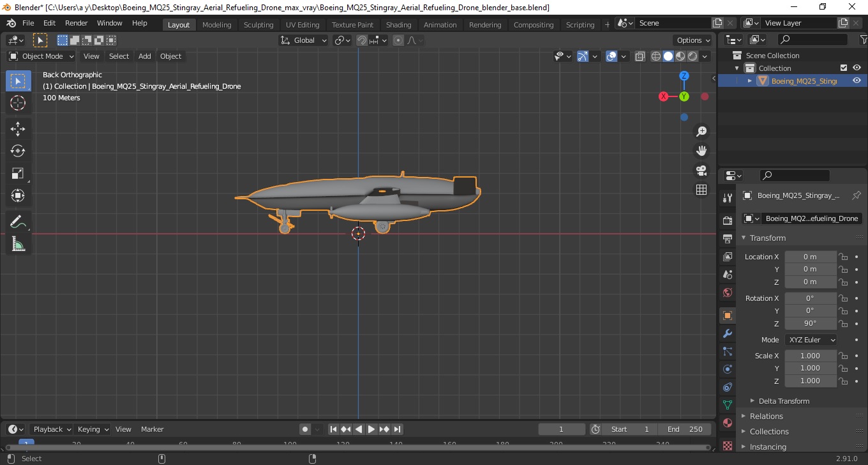
Task: Open the Options dropdown
Action: pos(693,40)
